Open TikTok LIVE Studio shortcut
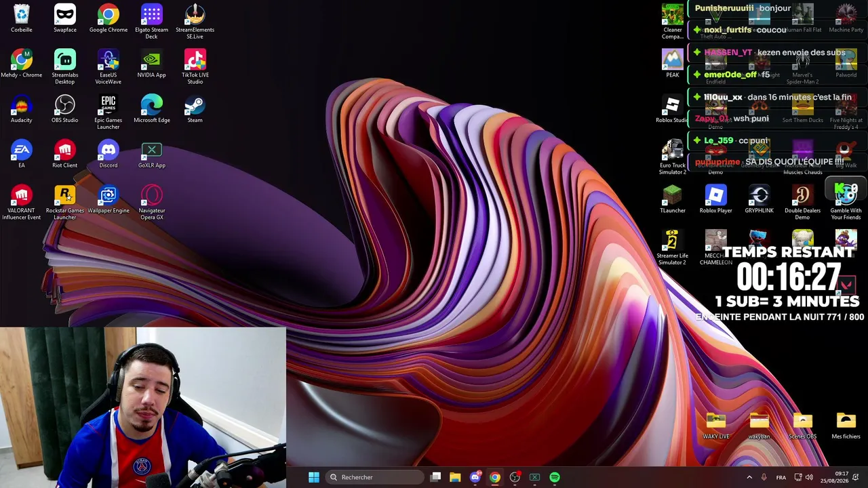868x488 pixels. (195, 66)
